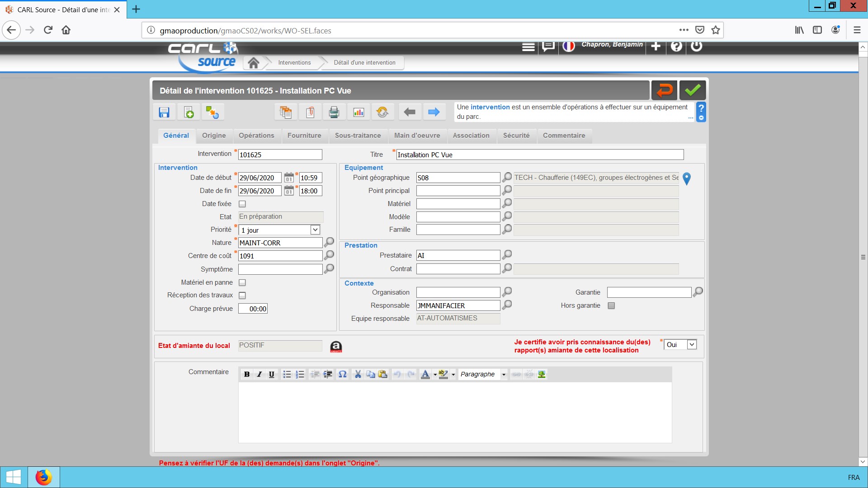Switch to the Opérations tab

256,136
